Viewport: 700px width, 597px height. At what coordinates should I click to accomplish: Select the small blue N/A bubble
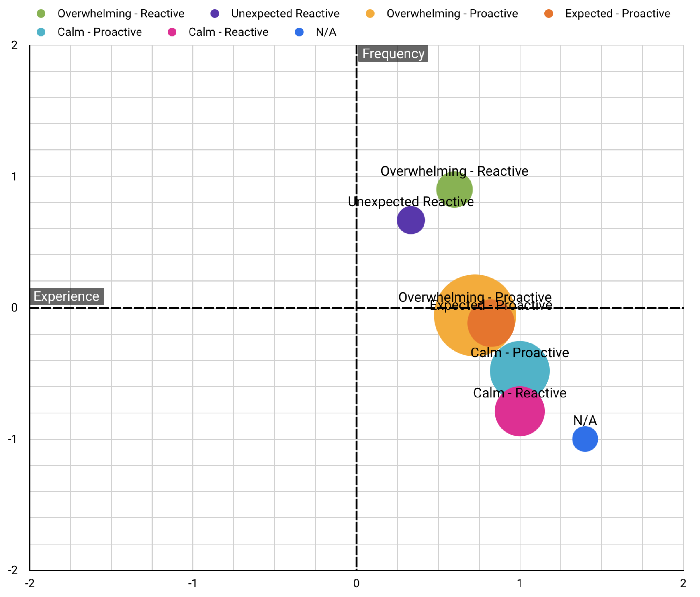(585, 439)
